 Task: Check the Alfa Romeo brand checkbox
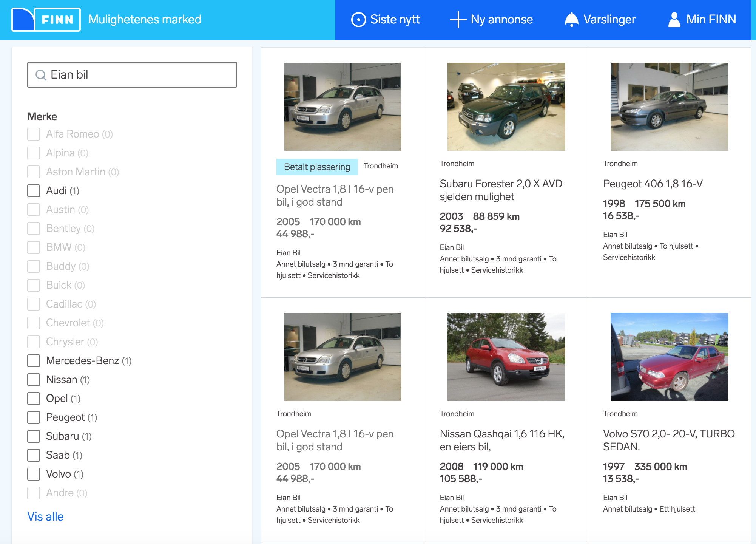[34, 134]
